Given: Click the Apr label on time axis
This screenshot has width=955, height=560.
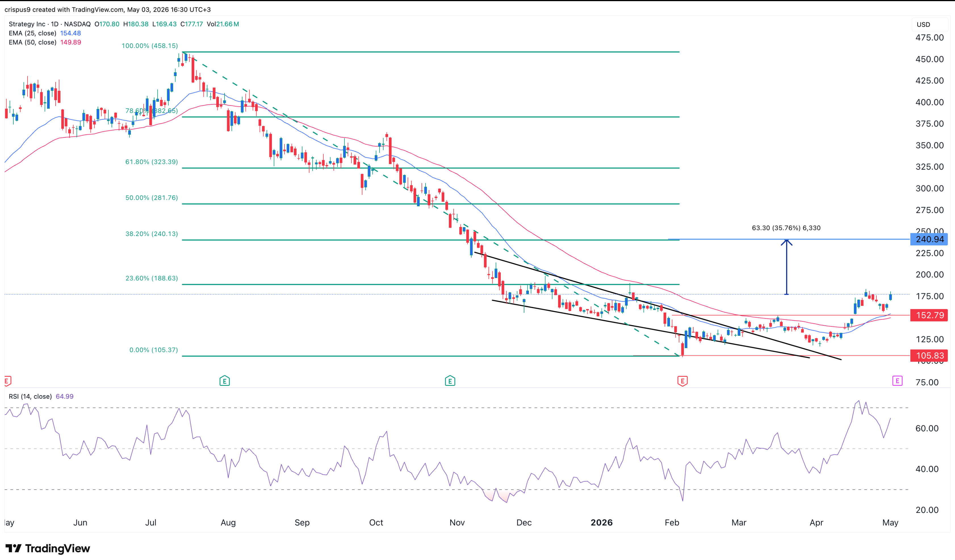Looking at the screenshot, I should 816,523.
